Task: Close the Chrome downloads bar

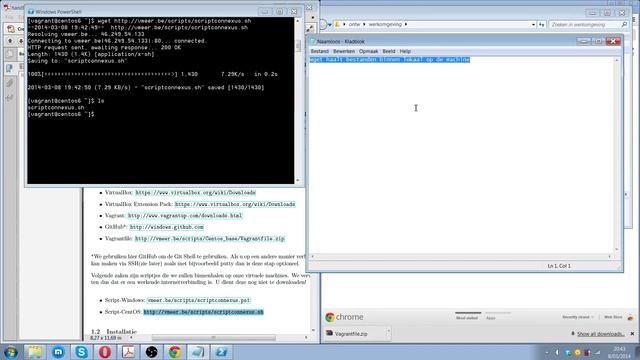Action: pos(632,333)
